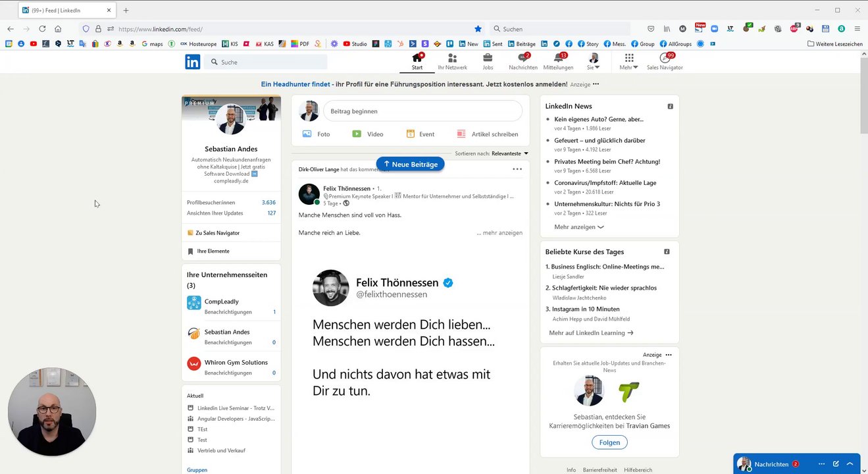Follow Travian Games with the Folgen button

pyautogui.click(x=609, y=442)
